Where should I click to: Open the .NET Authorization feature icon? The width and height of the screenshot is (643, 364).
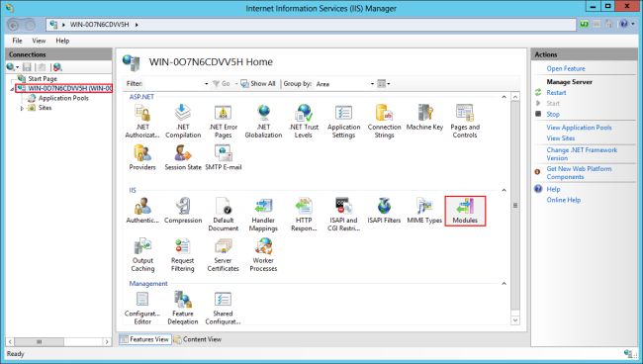coord(142,122)
